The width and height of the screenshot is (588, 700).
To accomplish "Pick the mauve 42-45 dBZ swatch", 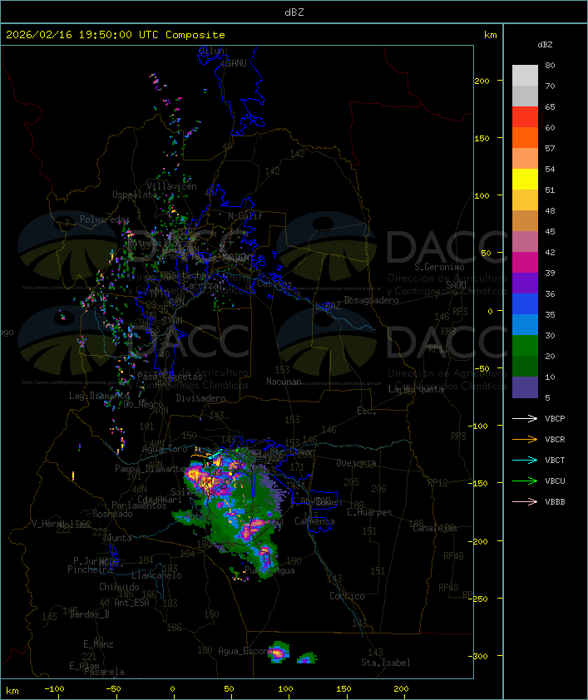I will click(x=525, y=242).
